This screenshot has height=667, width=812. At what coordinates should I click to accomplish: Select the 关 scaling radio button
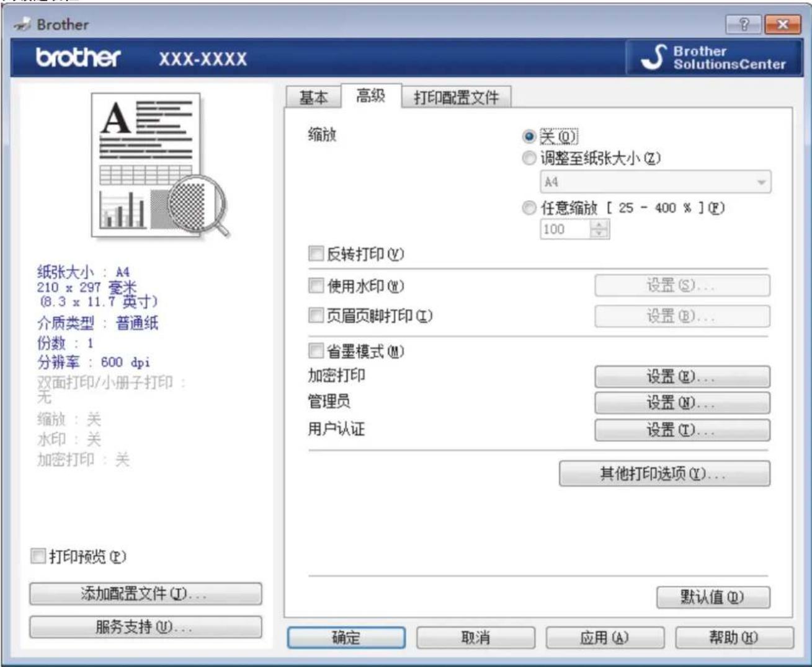[529, 136]
